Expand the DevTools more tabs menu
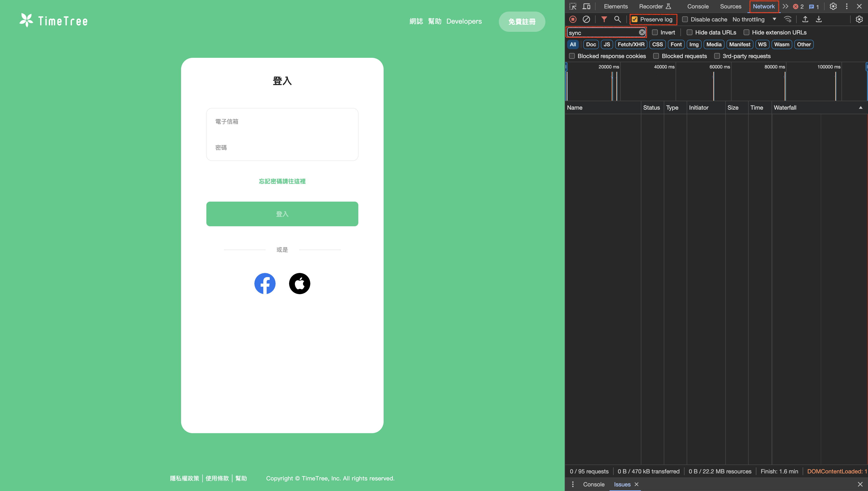Screen dimensions: 868x491 coord(786,6)
